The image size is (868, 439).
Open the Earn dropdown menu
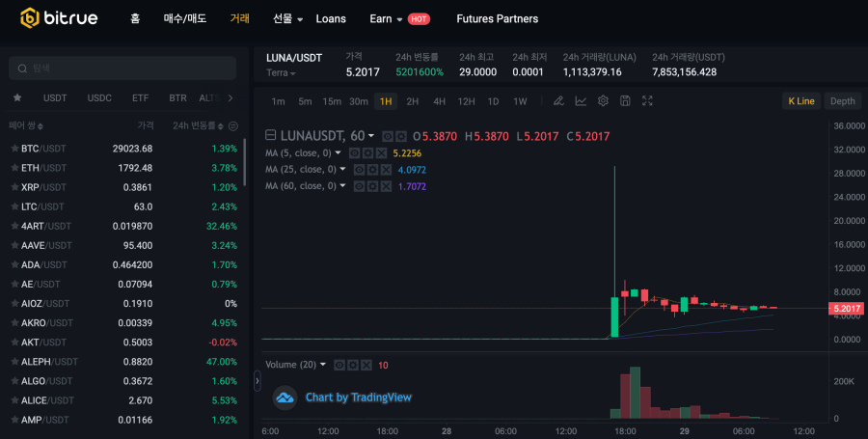386,19
